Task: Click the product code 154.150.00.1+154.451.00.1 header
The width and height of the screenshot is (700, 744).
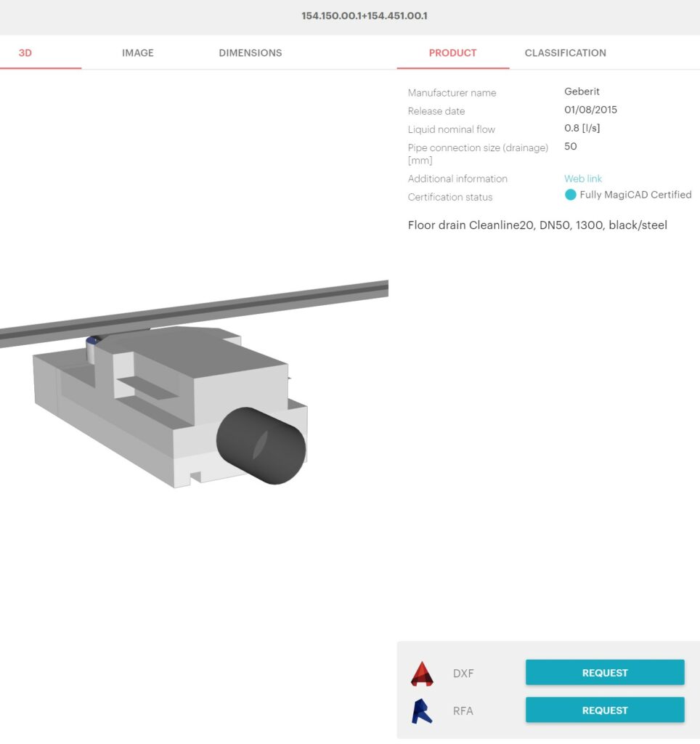Action: pos(365,16)
